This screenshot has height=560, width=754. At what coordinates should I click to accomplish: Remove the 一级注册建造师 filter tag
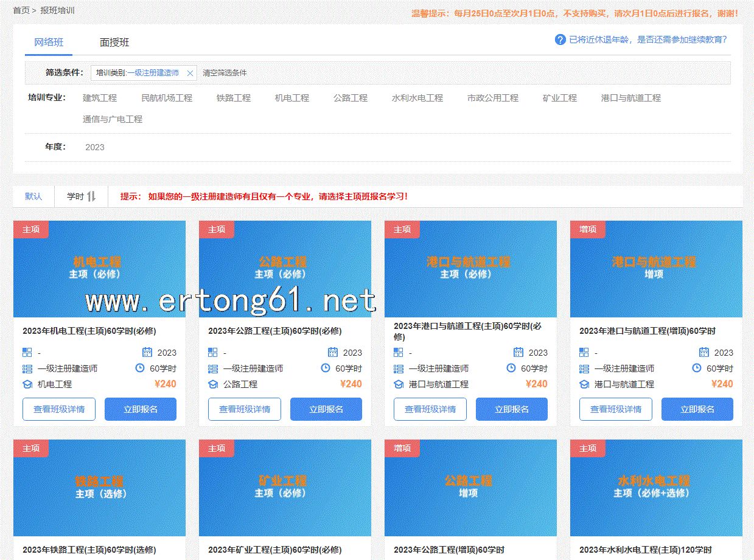coord(190,73)
